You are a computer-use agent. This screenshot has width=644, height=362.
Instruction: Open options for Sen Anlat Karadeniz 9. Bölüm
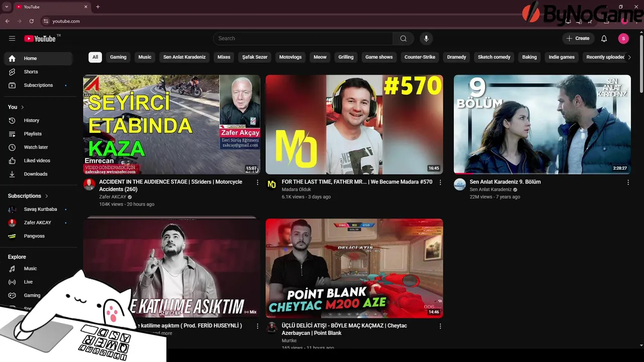(x=628, y=183)
